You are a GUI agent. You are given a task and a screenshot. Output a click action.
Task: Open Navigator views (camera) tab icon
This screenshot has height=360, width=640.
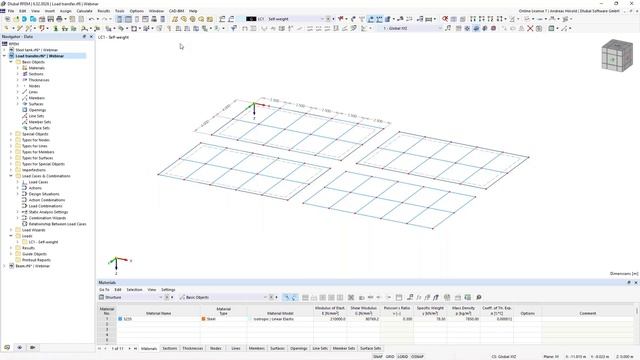pos(32,347)
